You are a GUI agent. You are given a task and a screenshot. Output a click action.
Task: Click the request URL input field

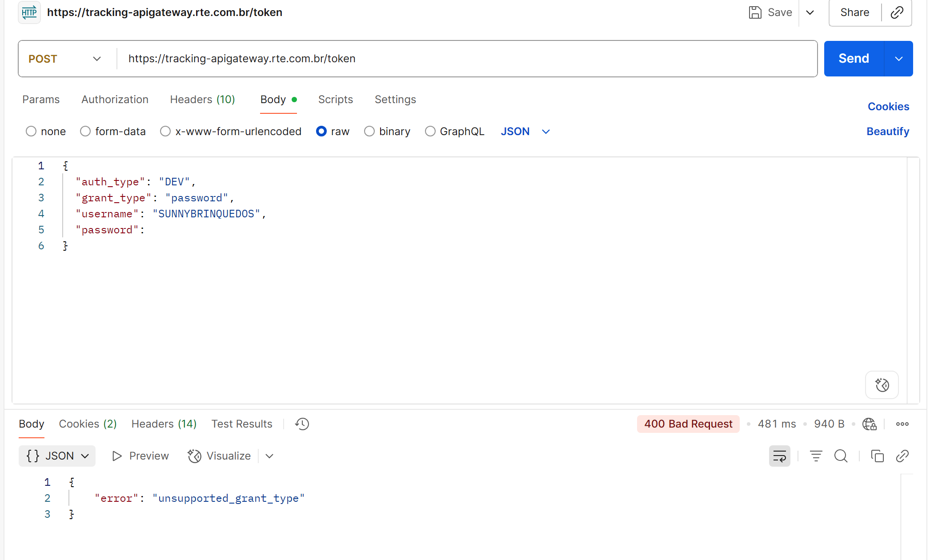(x=467, y=59)
